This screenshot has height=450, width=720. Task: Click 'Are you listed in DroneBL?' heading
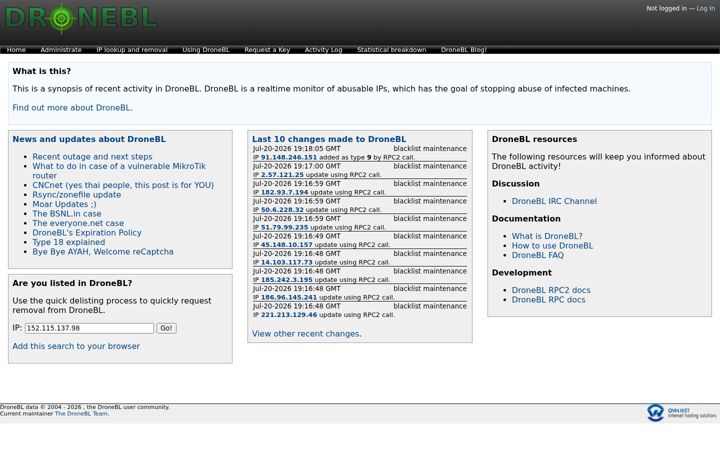(x=72, y=283)
